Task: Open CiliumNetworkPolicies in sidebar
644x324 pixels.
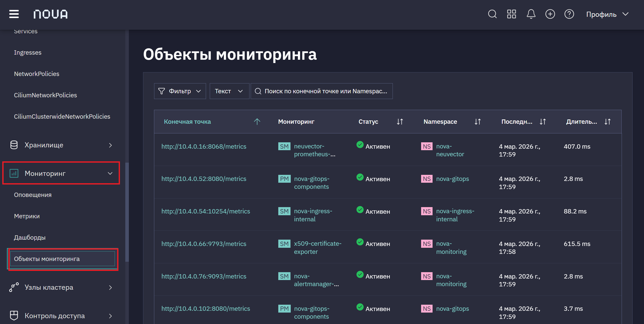Action: [x=45, y=95]
